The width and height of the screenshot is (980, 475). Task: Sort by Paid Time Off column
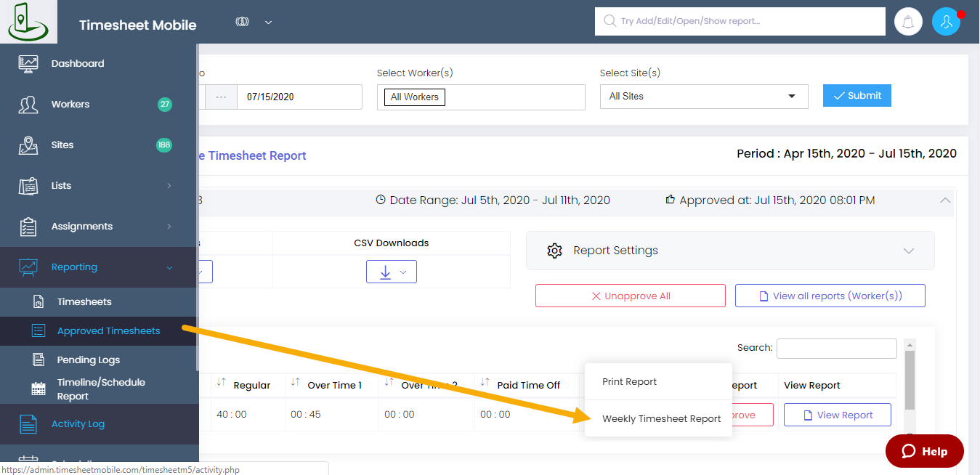pos(485,383)
